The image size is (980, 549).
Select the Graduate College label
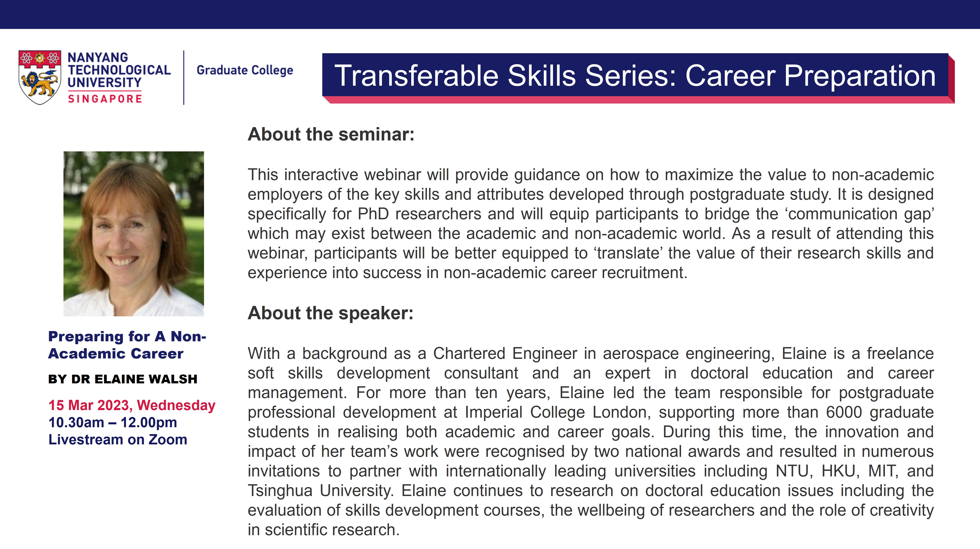point(245,70)
